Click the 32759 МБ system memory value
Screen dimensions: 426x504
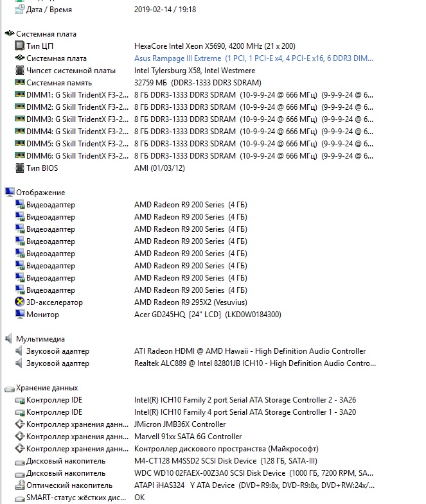(x=197, y=83)
